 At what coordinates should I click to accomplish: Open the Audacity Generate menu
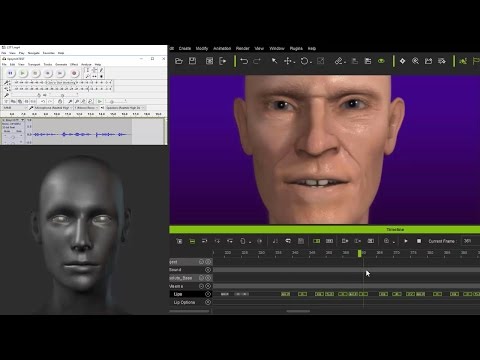61,64
